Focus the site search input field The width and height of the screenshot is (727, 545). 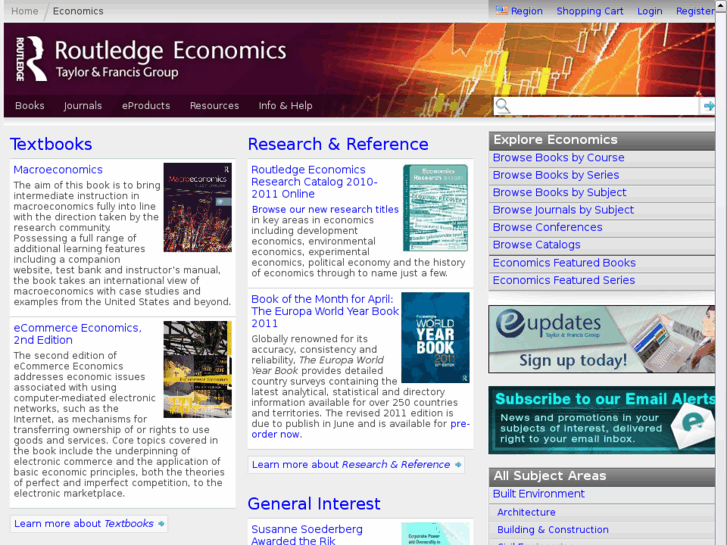[x=604, y=106]
